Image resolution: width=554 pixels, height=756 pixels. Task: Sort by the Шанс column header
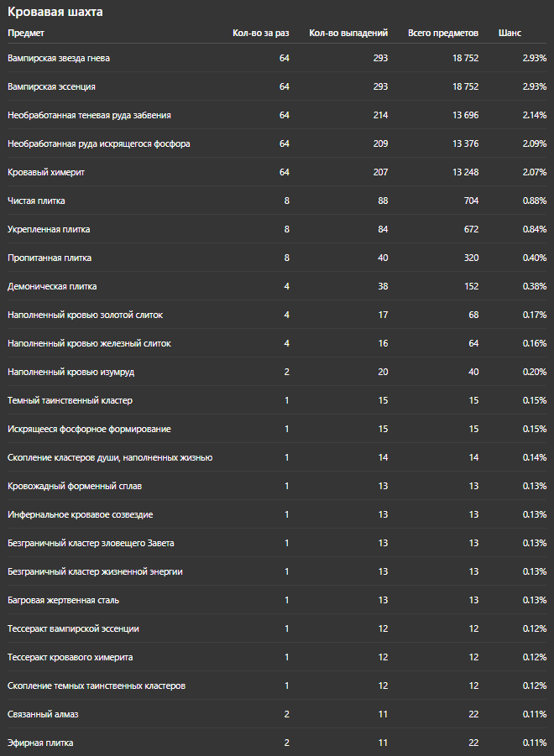pyautogui.click(x=510, y=34)
